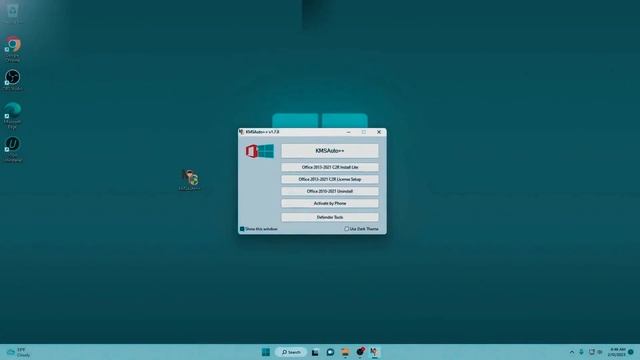Click the KMSAuto++ taskbar icon
The width and height of the screenshot is (640, 360).
[374, 351]
